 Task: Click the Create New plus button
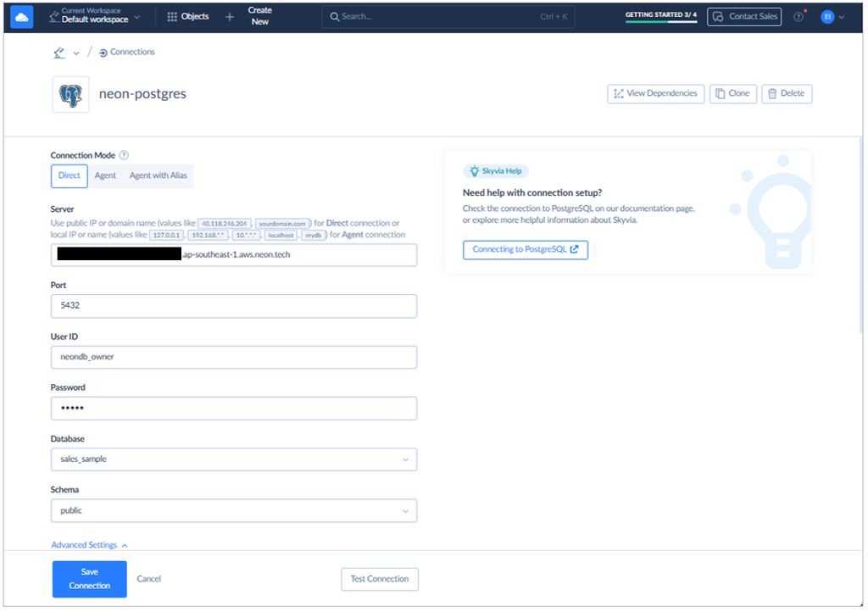(x=230, y=17)
